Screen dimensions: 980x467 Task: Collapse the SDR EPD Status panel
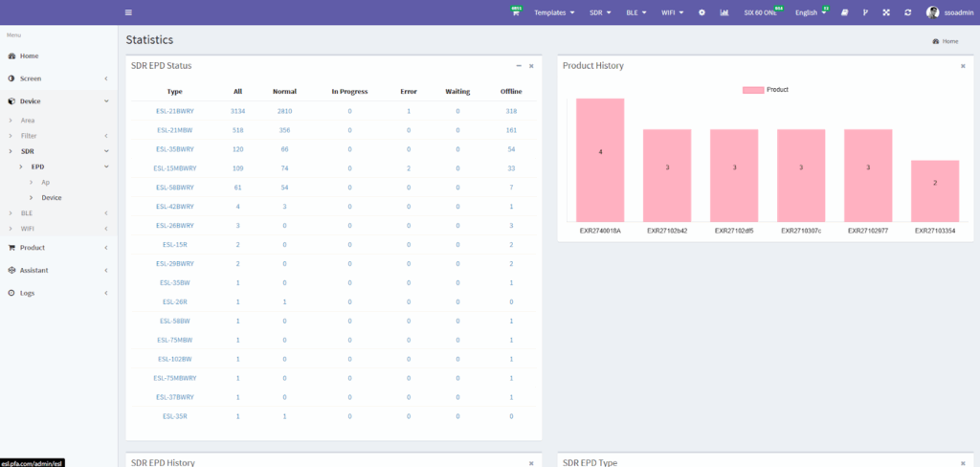coord(519,66)
